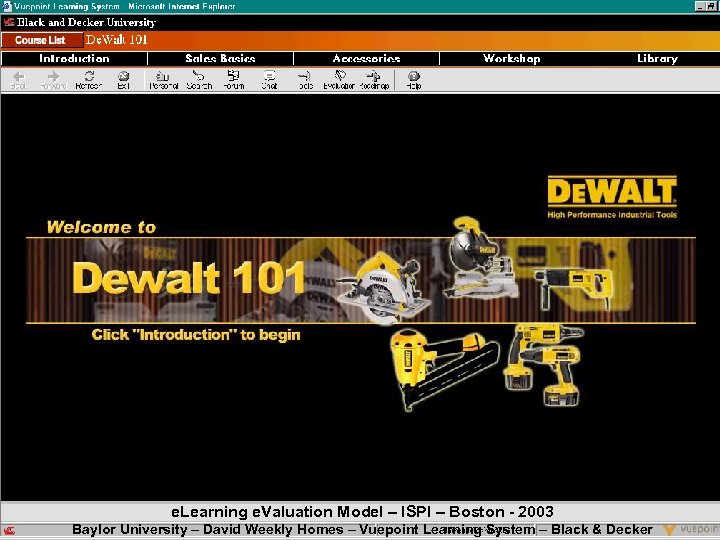Open the Help toolbar icon

click(414, 79)
